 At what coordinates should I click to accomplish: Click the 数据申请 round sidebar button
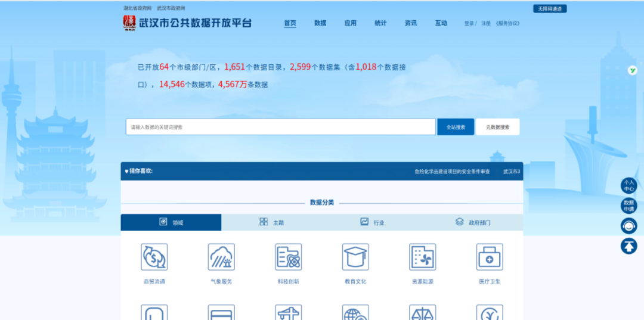point(628,206)
